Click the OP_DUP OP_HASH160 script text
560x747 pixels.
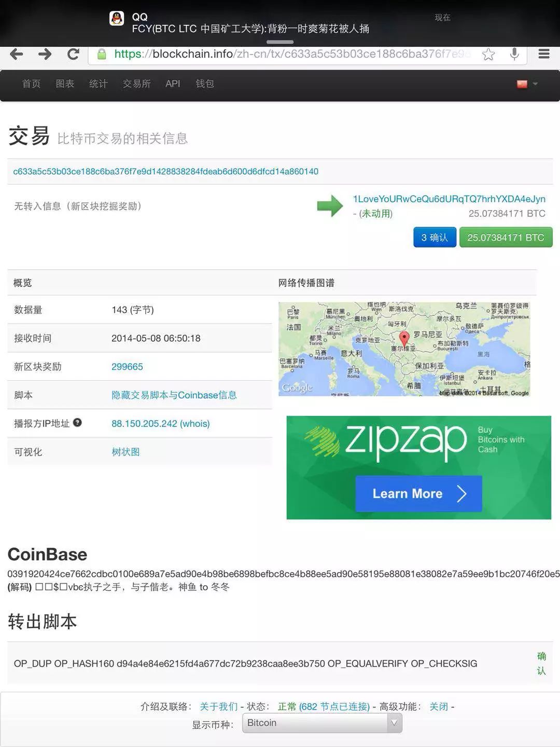tap(245, 663)
